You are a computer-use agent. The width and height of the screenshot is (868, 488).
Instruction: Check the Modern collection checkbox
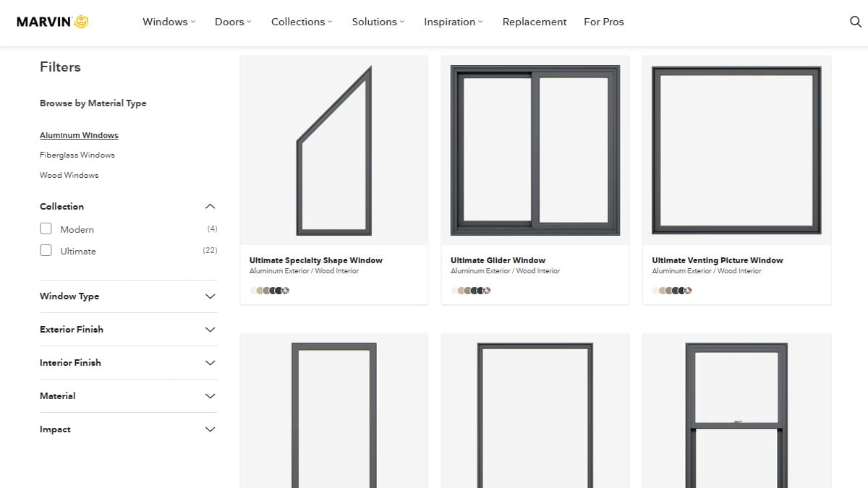46,229
